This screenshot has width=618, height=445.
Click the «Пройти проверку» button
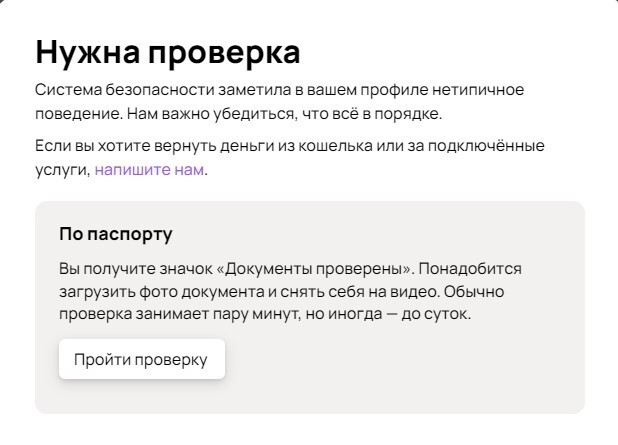click(141, 360)
